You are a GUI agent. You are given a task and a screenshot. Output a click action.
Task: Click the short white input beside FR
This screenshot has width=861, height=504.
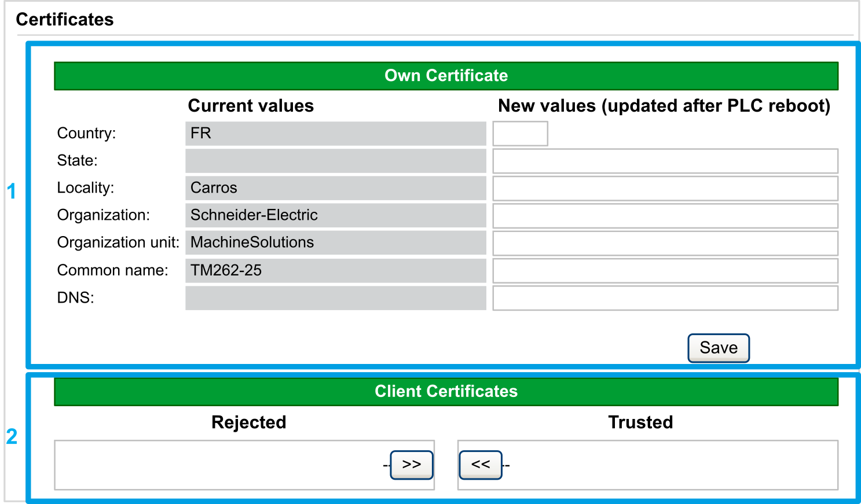click(520, 134)
